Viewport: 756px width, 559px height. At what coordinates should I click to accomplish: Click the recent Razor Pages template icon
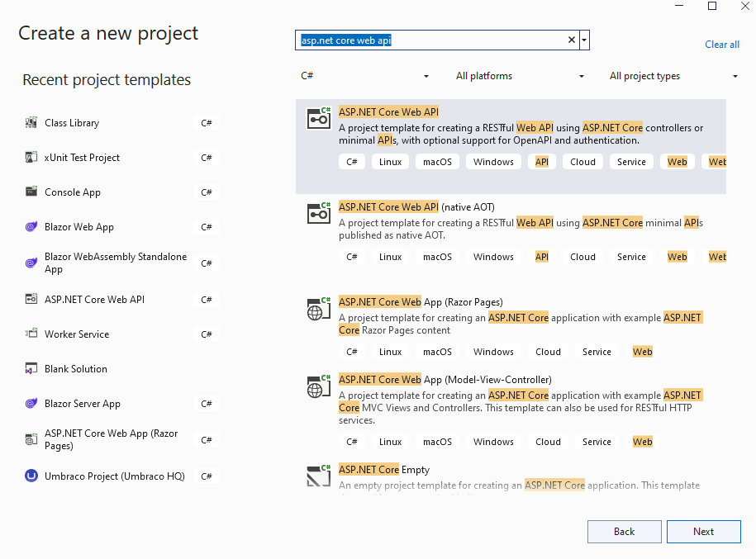point(31,439)
